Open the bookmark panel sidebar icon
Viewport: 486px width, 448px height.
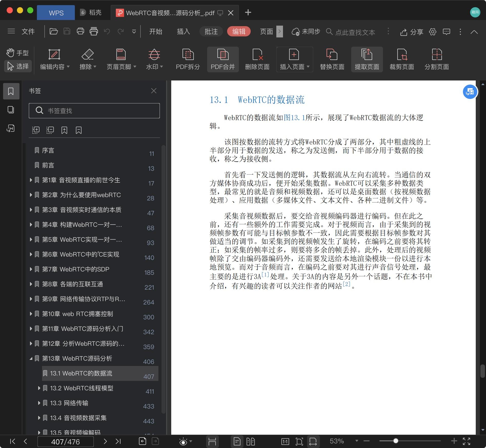pyautogui.click(x=11, y=91)
